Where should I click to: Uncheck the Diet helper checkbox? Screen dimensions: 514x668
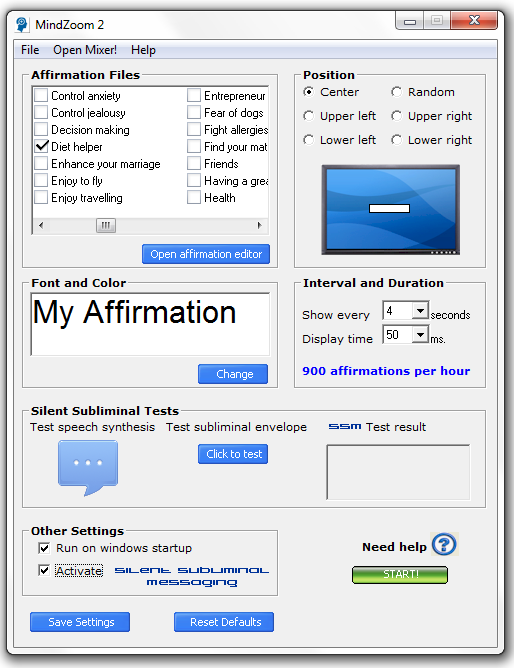(x=41, y=147)
